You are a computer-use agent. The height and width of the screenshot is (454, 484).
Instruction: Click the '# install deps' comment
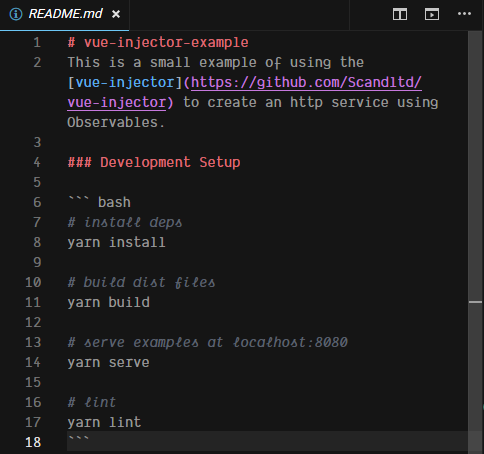pos(125,222)
